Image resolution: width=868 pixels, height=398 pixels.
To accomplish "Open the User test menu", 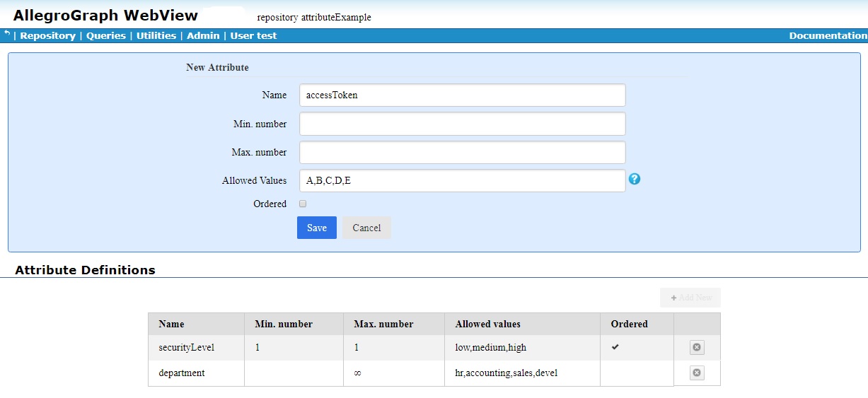I will (253, 35).
